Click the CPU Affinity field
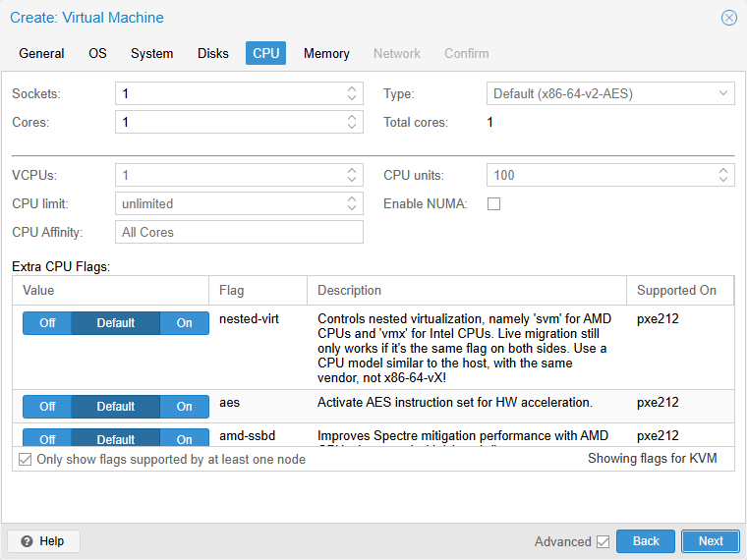The width and height of the screenshot is (747, 560). [239, 232]
